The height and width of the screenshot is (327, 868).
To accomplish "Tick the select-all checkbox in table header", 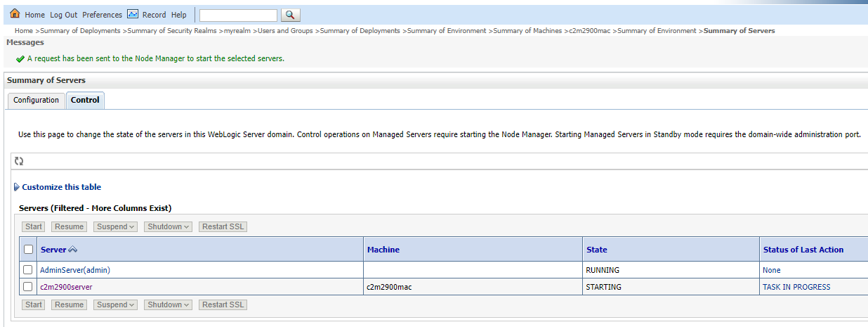I will click(x=28, y=249).
